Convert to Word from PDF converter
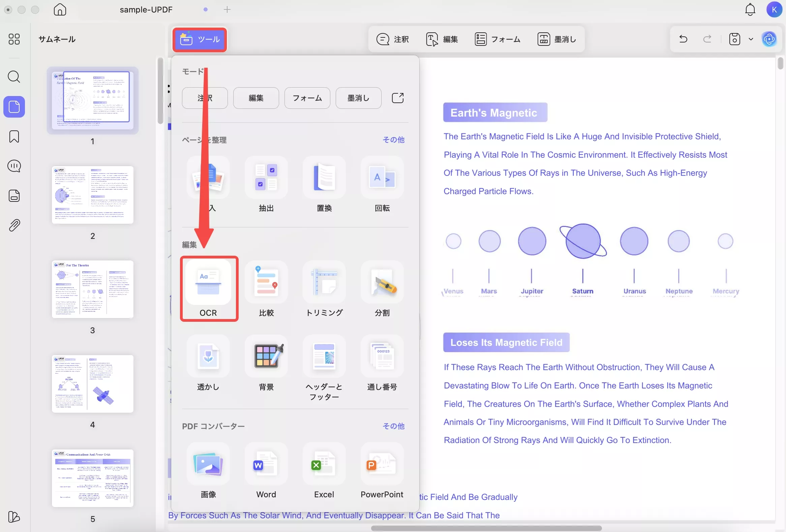The width and height of the screenshot is (786, 532). tap(266, 464)
